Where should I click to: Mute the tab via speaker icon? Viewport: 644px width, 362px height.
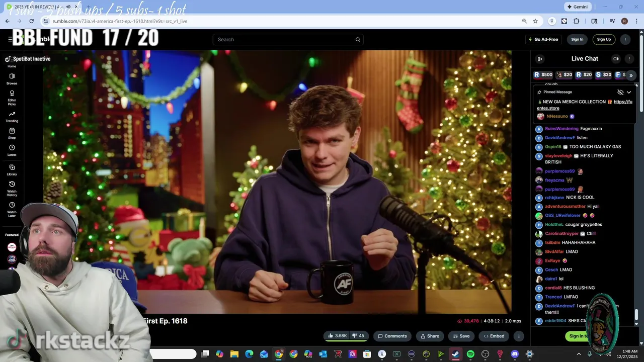point(68,7)
